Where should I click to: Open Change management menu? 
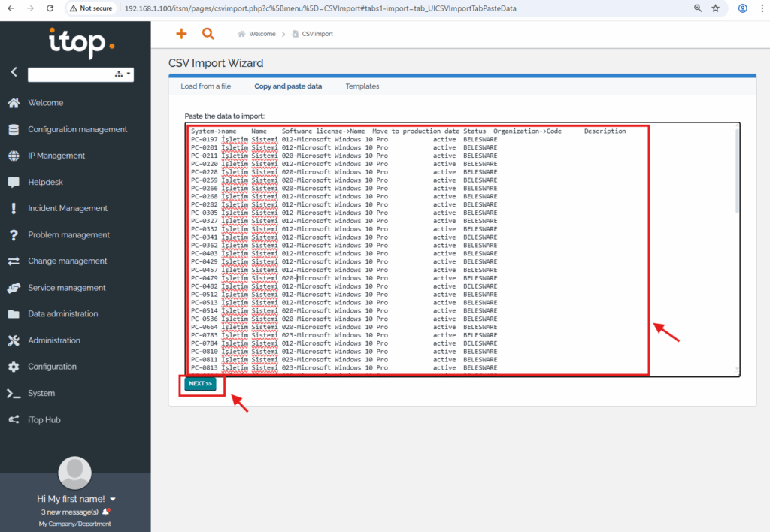(68, 261)
